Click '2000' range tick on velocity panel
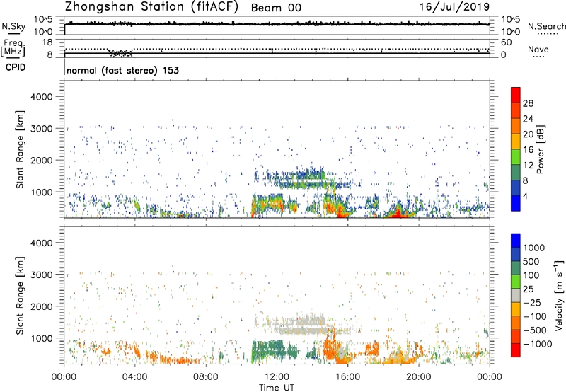The height and width of the screenshot is (392, 566). (41, 306)
